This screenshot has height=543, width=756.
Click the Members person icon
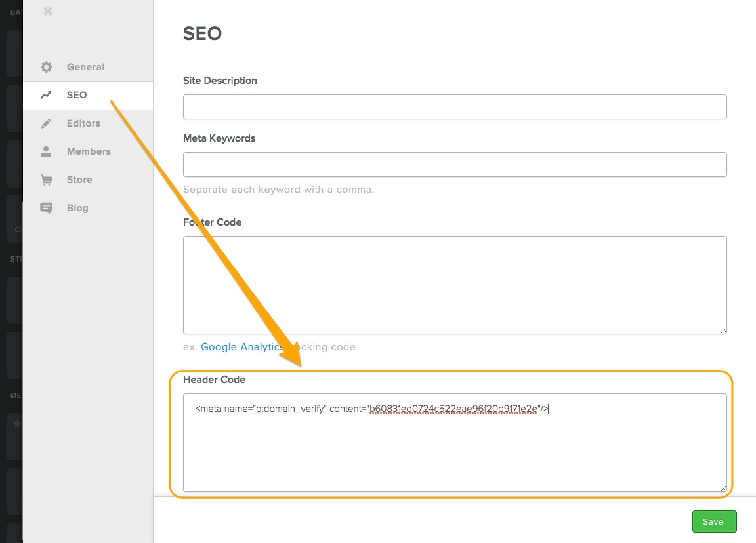click(x=46, y=151)
